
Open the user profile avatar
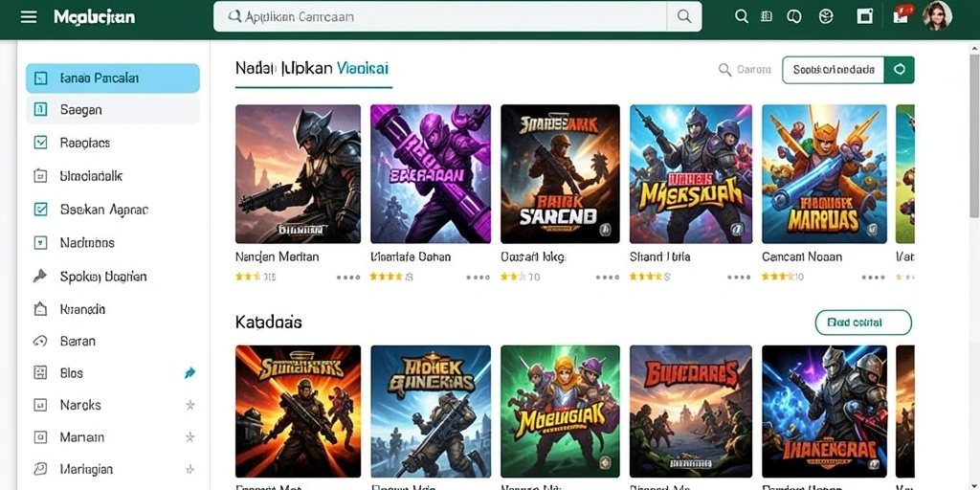(x=937, y=16)
